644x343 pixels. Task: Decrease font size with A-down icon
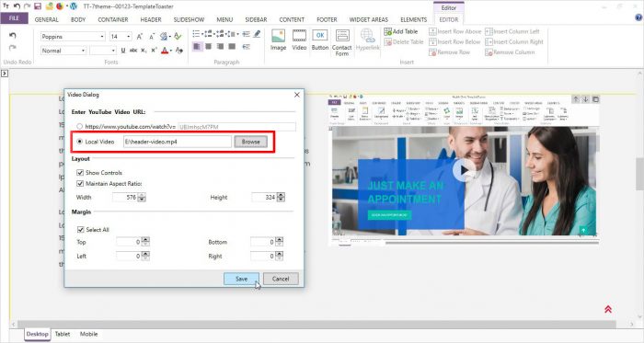(x=152, y=37)
